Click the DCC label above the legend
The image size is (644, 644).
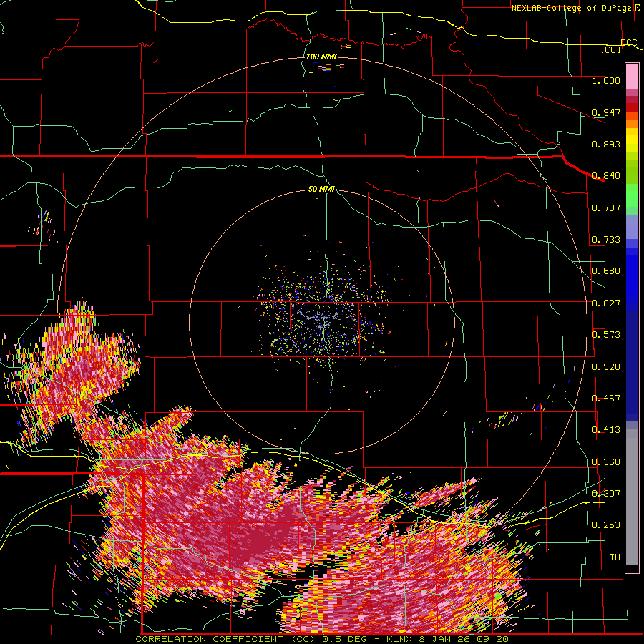pos(629,43)
